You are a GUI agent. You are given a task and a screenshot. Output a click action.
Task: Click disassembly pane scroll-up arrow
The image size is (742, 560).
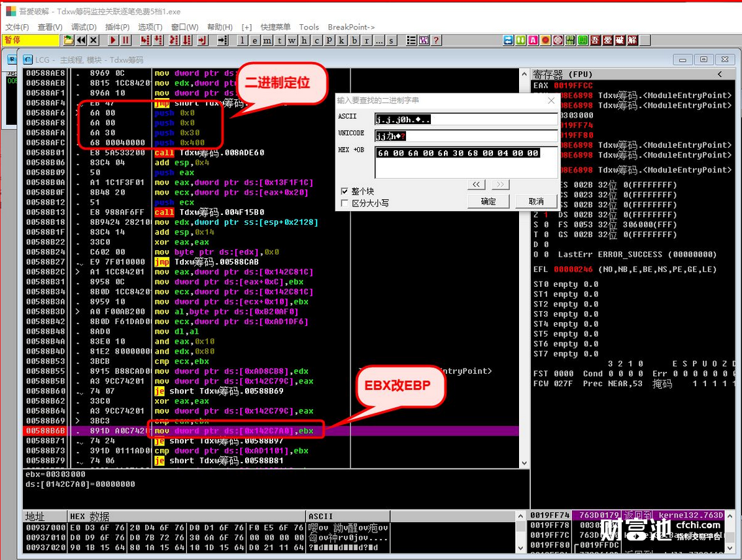click(524, 74)
